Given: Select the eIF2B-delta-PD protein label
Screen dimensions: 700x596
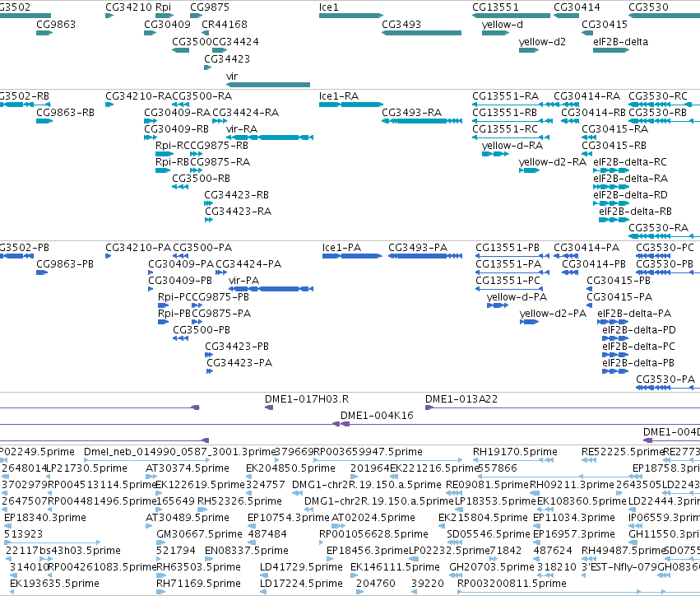Looking at the screenshot, I should click(x=639, y=331).
